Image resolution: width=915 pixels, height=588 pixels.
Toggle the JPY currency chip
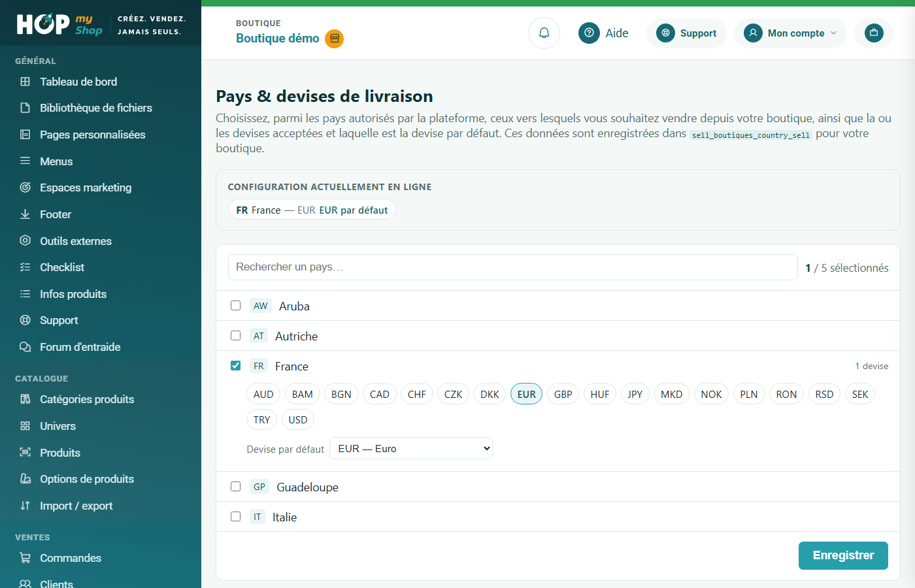point(635,394)
